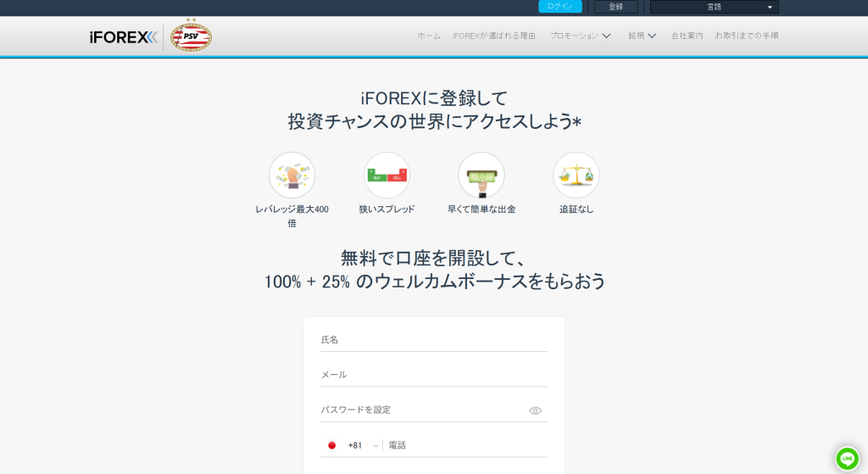Click the ログイン button
Screen dimensions: 868x474
tap(560, 7)
